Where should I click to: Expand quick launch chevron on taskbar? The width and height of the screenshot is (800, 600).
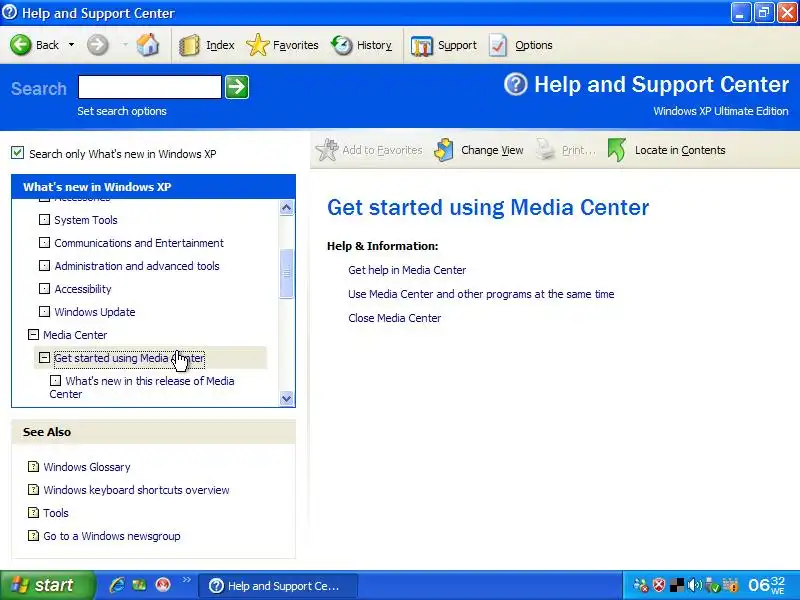(186, 579)
